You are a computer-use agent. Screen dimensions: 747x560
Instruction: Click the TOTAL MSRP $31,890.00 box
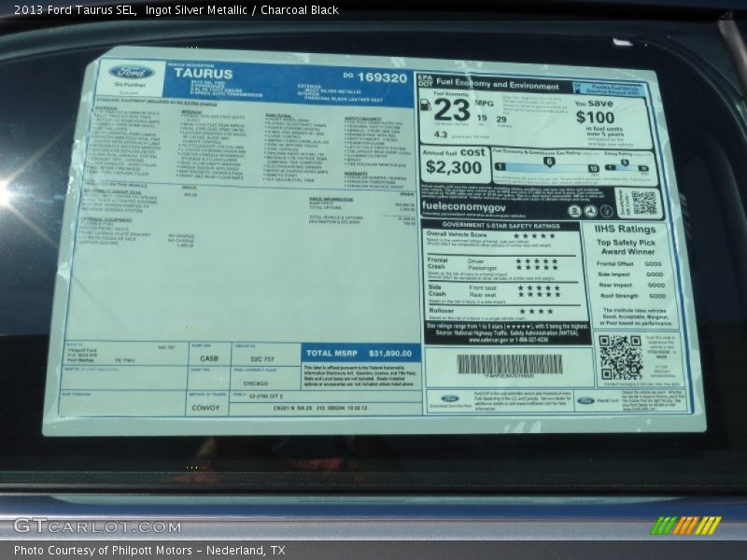360,353
